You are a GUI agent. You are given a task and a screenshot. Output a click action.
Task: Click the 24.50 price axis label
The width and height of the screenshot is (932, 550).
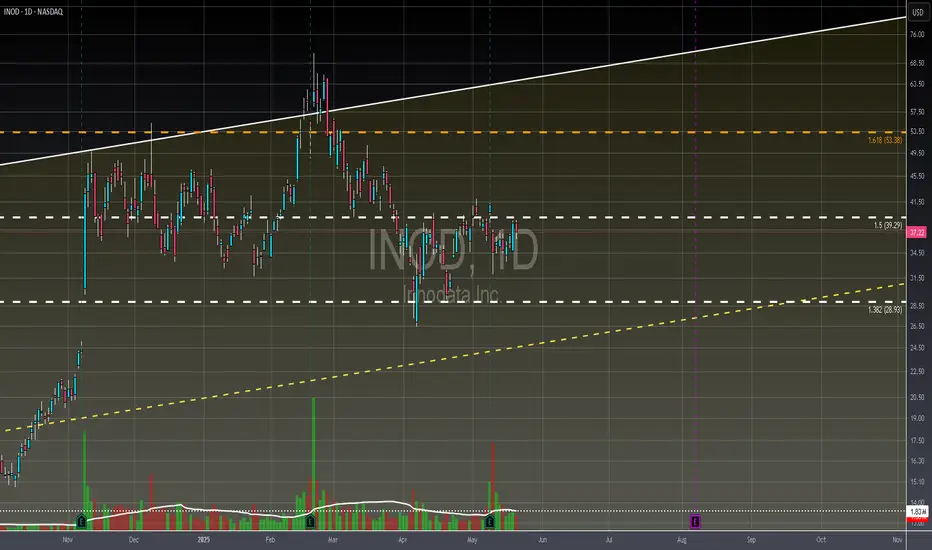(x=917, y=347)
